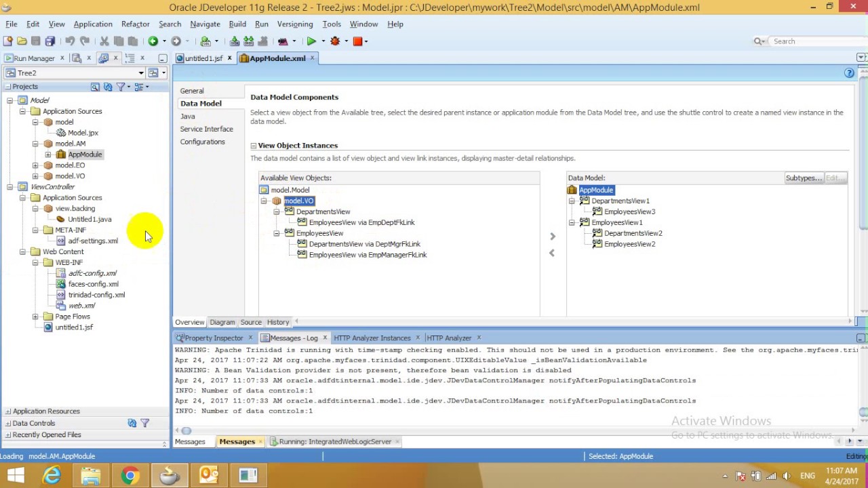Click the Windows Start button
This screenshot has width=868, height=488.
pyautogui.click(x=15, y=476)
